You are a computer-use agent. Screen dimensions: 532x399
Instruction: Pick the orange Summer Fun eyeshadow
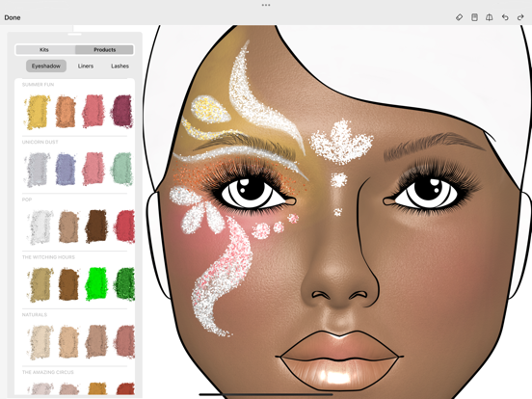pos(66,112)
